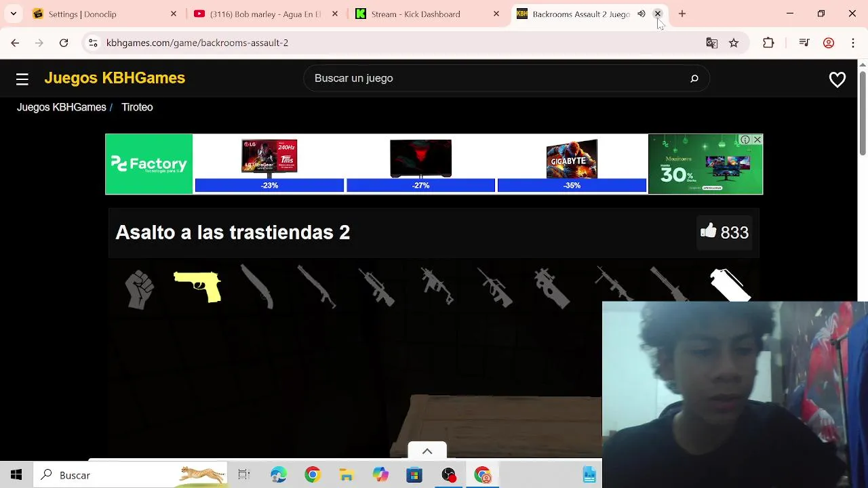Open Chrome's three-dot menu
868x488 pixels.
click(x=853, y=43)
